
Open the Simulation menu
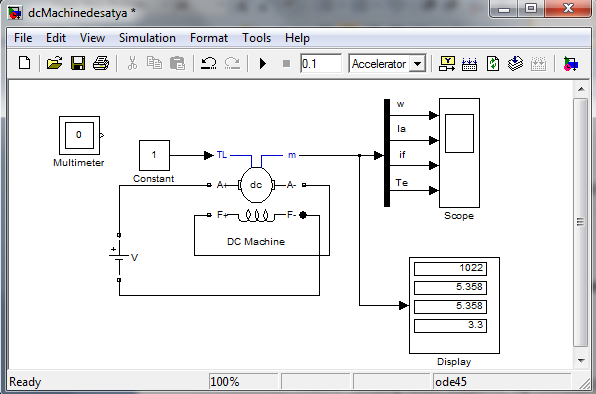[147, 38]
